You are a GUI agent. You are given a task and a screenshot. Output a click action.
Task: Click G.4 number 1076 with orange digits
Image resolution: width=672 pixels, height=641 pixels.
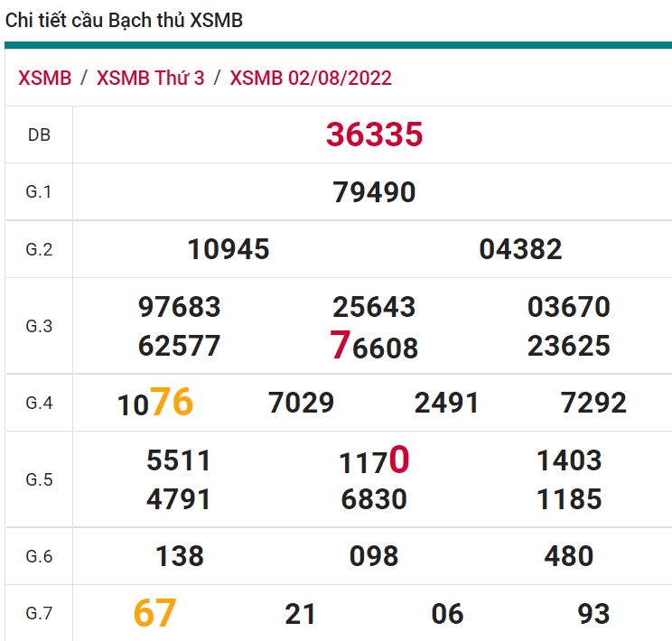point(155,403)
